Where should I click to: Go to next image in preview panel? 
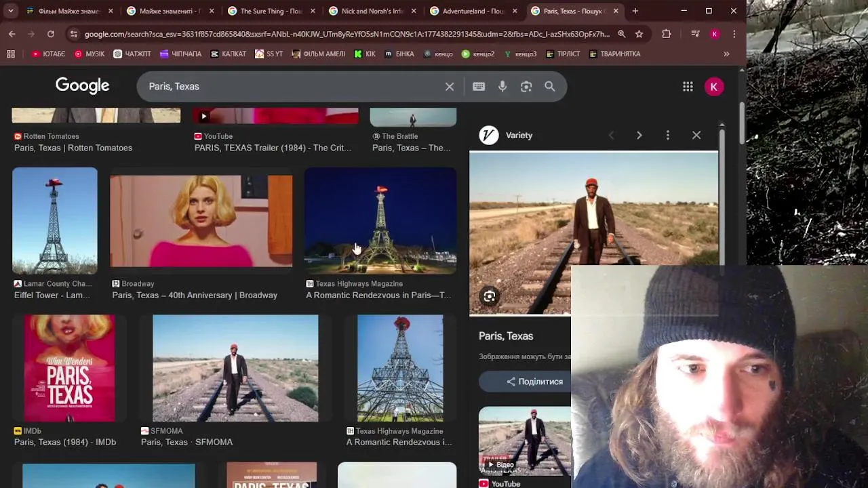[639, 136]
